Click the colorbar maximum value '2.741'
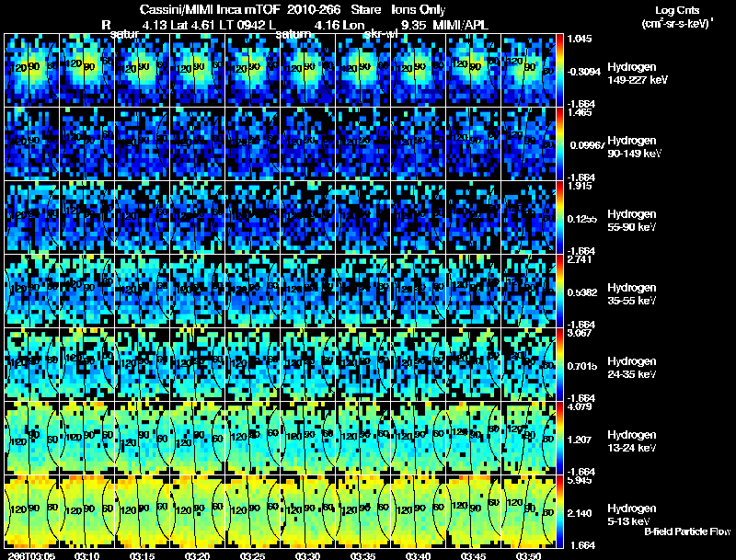The height and width of the screenshot is (560, 736). click(x=581, y=260)
